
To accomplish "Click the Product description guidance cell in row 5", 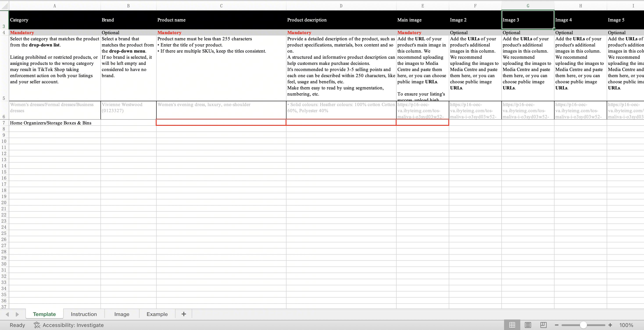I will pyautogui.click(x=341, y=68).
